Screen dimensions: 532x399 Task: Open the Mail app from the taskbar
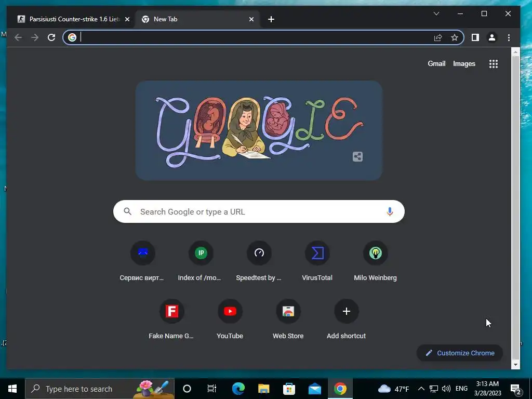314,389
